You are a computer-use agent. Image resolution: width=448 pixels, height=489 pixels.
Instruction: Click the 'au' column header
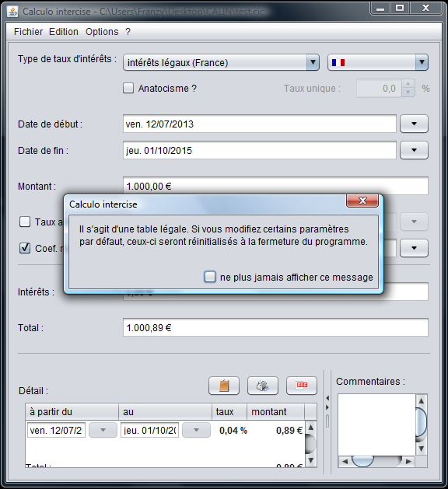coord(166,412)
